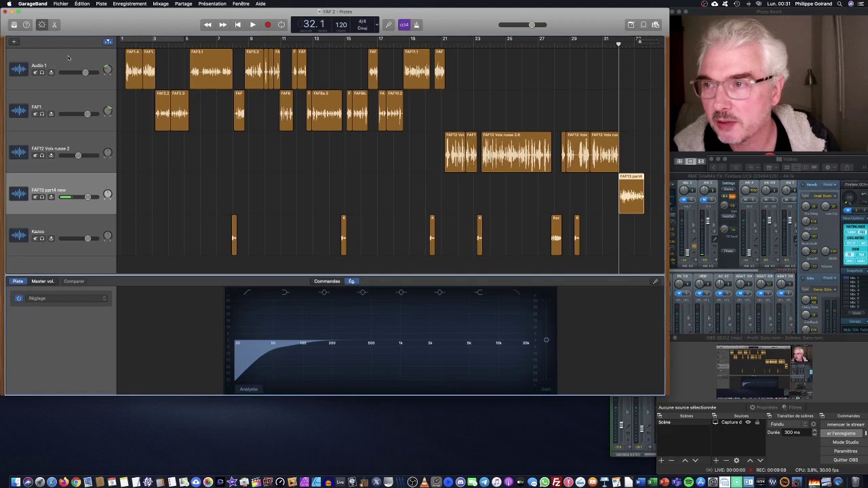Open the Réglage preset dropdown
This screenshot has height=488, width=868.
[x=66, y=298]
